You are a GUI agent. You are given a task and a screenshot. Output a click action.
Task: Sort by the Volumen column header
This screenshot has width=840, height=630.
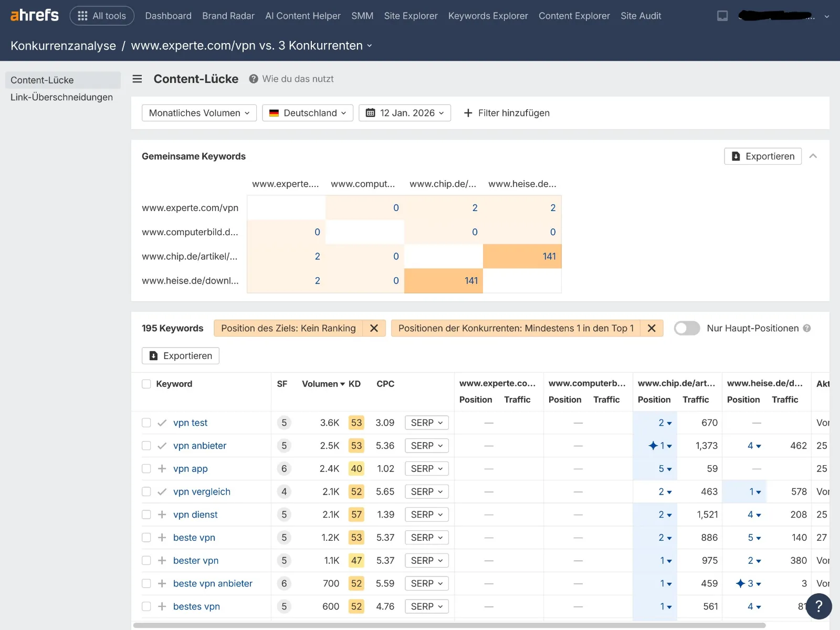click(323, 384)
